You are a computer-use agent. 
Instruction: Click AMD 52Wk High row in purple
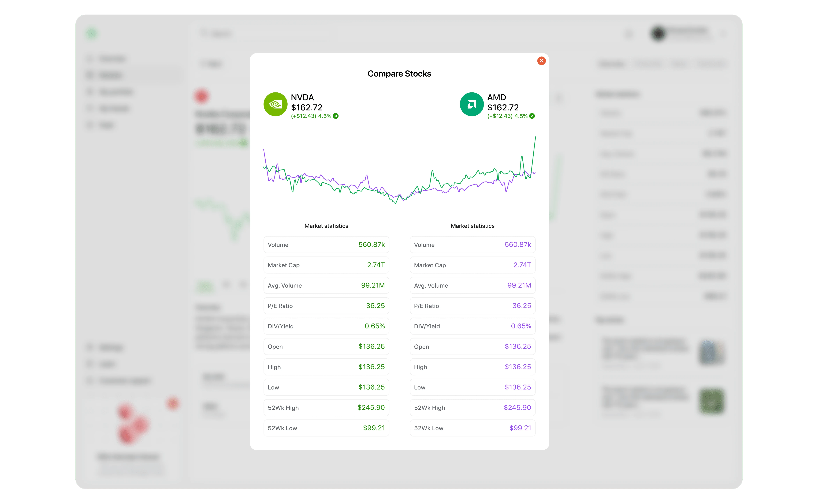tap(472, 407)
